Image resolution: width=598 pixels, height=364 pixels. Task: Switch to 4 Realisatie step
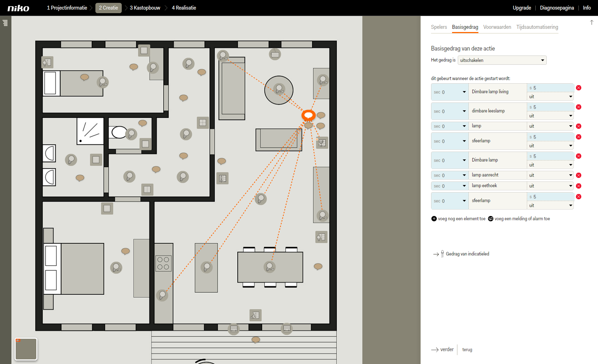(x=184, y=8)
